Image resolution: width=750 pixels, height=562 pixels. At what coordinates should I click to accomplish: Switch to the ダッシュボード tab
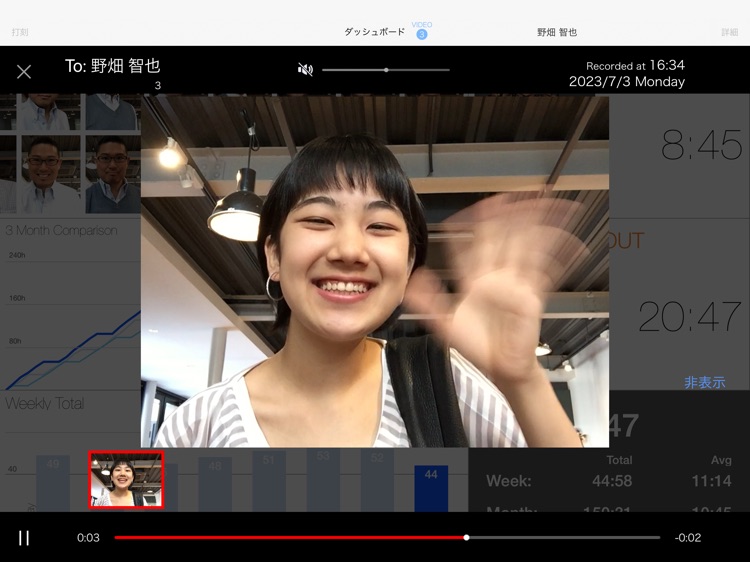374,32
